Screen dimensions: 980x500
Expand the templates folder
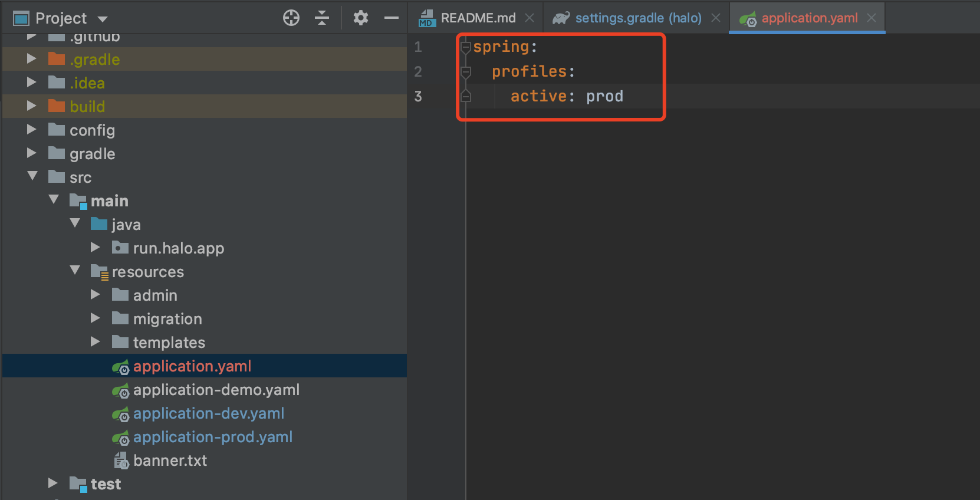[x=96, y=342]
